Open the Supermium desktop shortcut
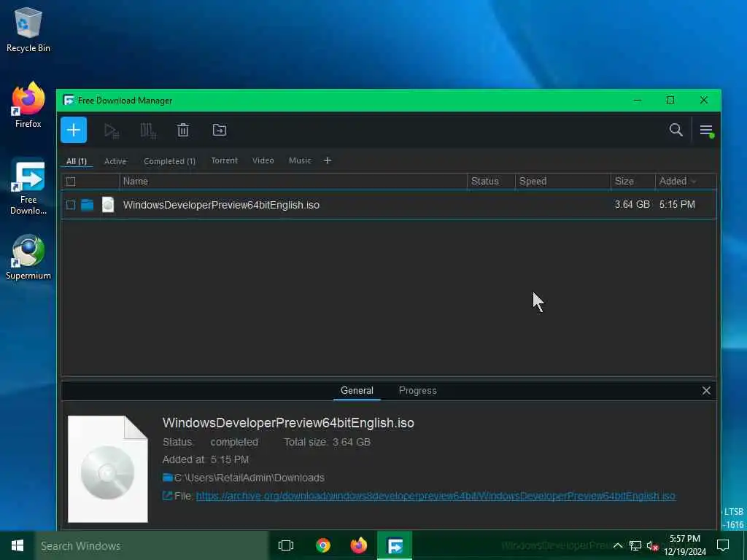This screenshot has width=747, height=560. (28, 257)
